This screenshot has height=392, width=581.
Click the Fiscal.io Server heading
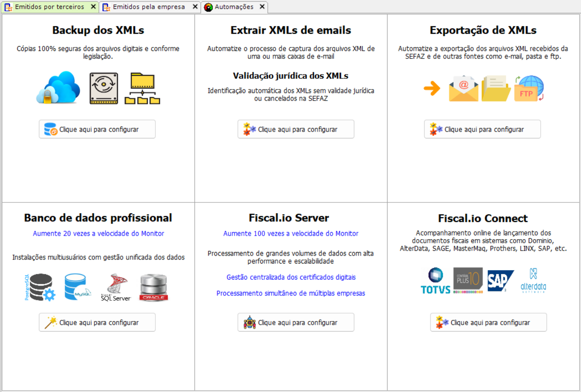pos(289,218)
